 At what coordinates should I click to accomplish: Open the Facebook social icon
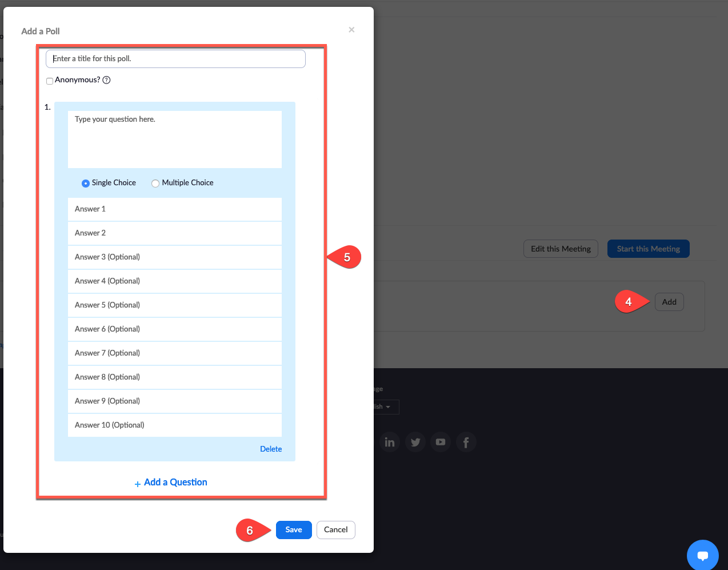click(466, 442)
